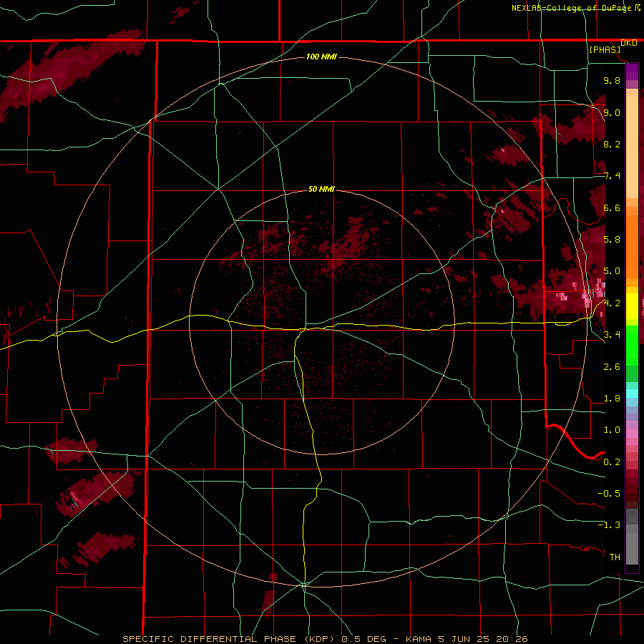The height and width of the screenshot is (644, 644).
Task: Click the 3.4 value on the color scale
Action: [x=612, y=335]
